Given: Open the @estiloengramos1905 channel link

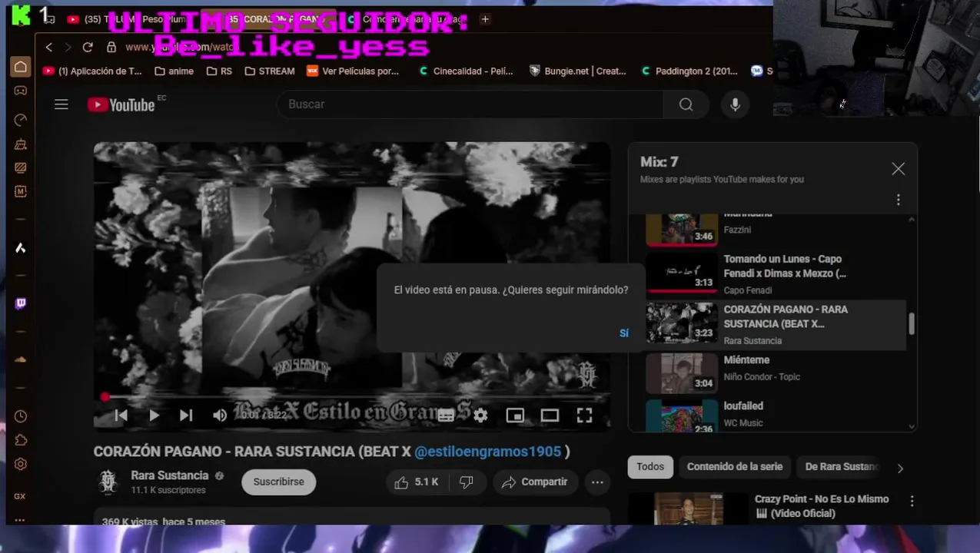Looking at the screenshot, I should click(x=488, y=452).
